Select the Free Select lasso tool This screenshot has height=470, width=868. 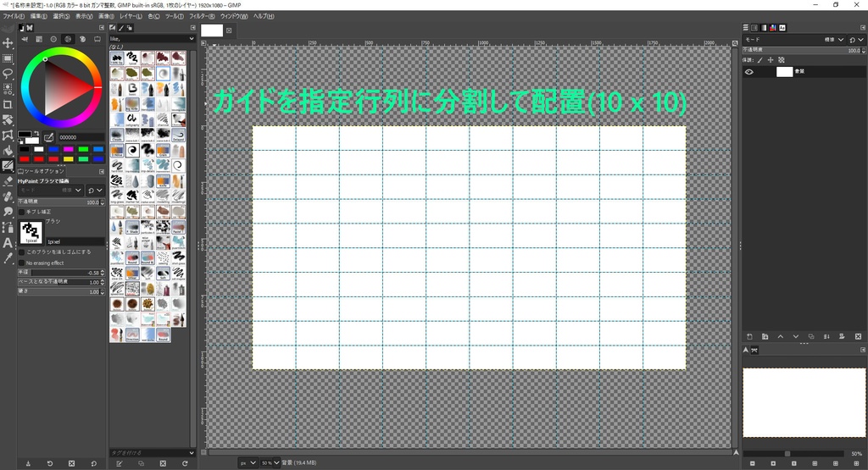(8, 74)
